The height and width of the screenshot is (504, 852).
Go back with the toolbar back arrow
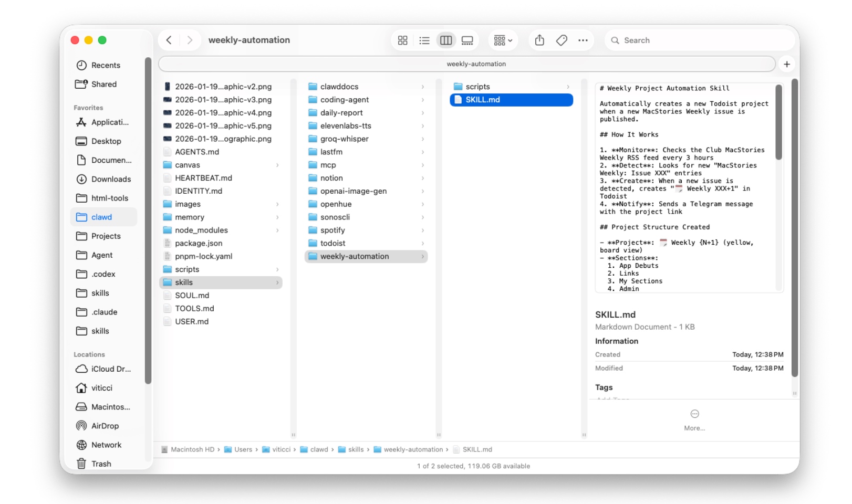pos(169,40)
